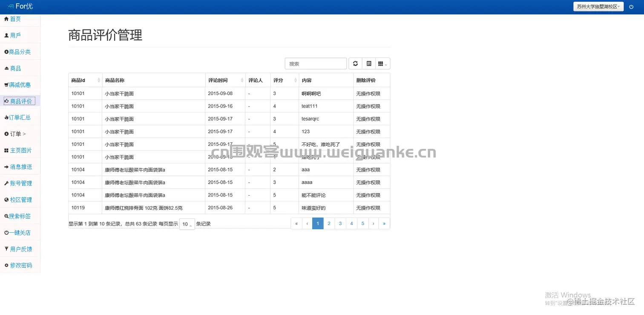The width and height of the screenshot is (644, 315).
Task: Open 满减优惠 cart icon item
Action: (x=17, y=85)
